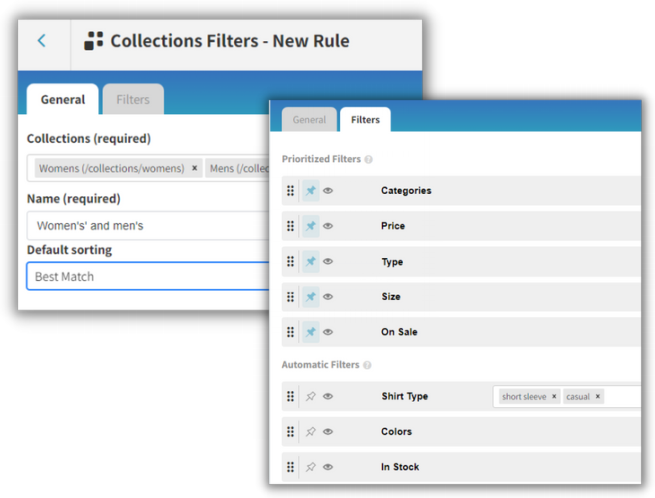Remove the Womens collection tag
Viewport: 655px width, 498px height.
pyautogui.click(x=194, y=169)
